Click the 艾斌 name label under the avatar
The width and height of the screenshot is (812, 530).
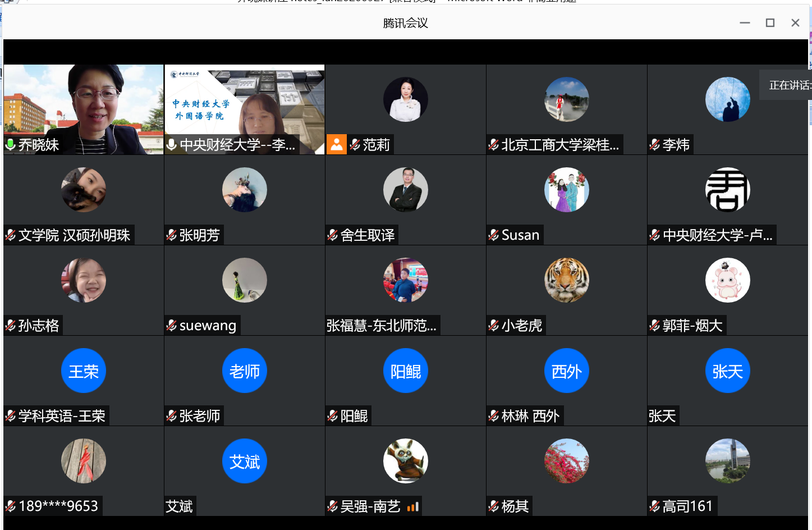click(x=180, y=506)
